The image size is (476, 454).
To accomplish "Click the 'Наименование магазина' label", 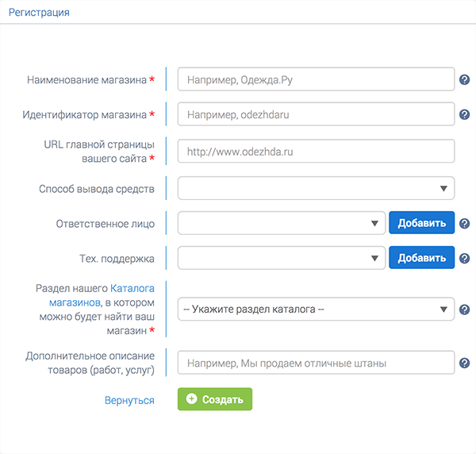I will [x=86, y=80].
